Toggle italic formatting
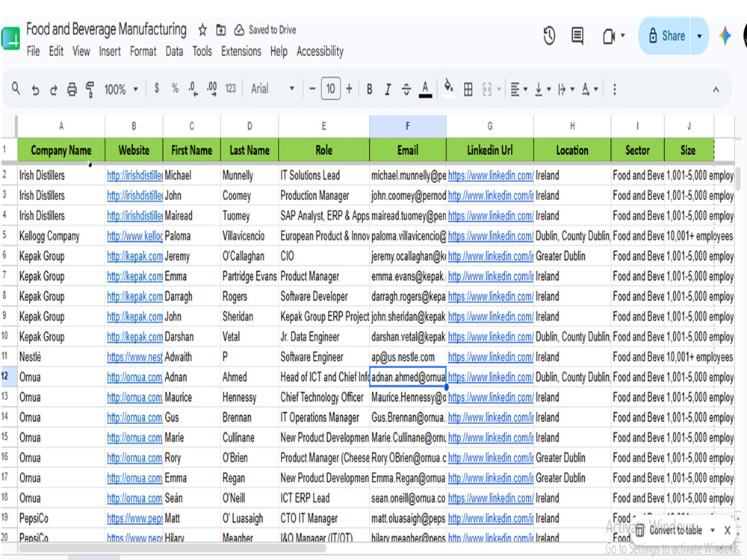Screen dimensions: 747x560 pos(388,89)
